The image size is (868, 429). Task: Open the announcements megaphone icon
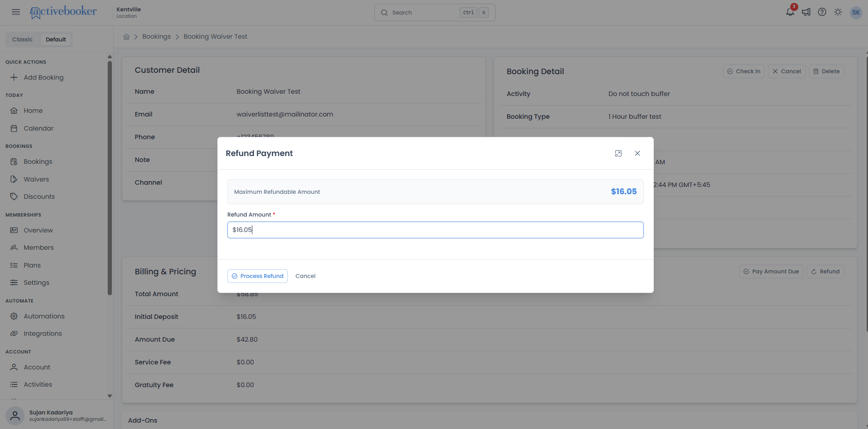point(806,12)
